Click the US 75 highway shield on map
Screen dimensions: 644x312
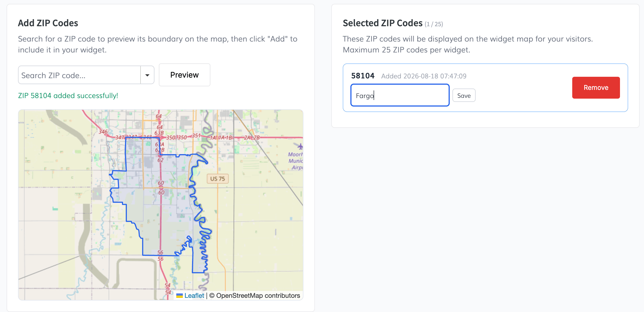(217, 179)
